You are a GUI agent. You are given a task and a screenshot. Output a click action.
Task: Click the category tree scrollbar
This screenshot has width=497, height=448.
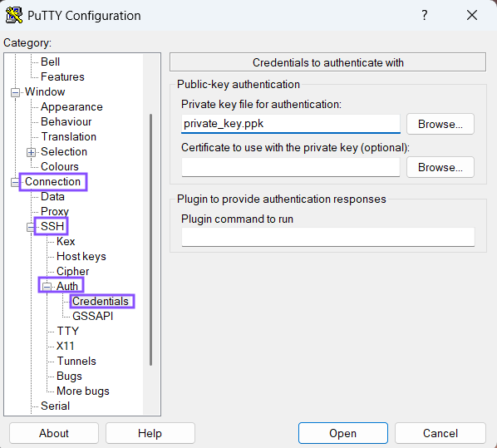coord(151,239)
